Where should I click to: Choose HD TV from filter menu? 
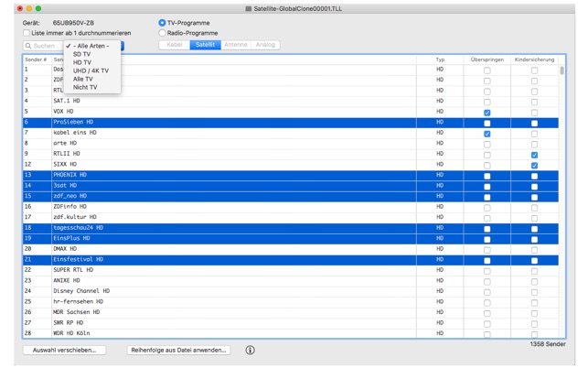92,62
